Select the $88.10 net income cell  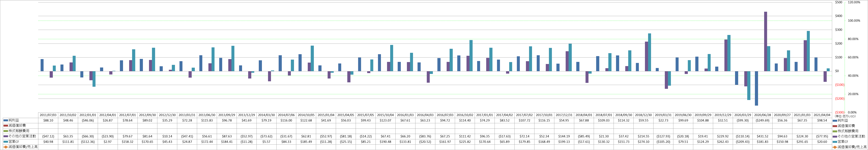tap(48, 120)
